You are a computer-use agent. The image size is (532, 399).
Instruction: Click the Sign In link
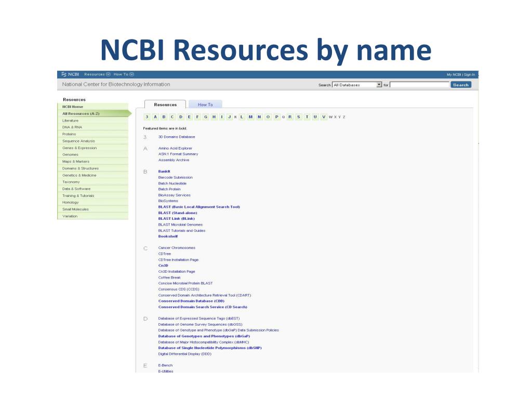click(x=469, y=75)
